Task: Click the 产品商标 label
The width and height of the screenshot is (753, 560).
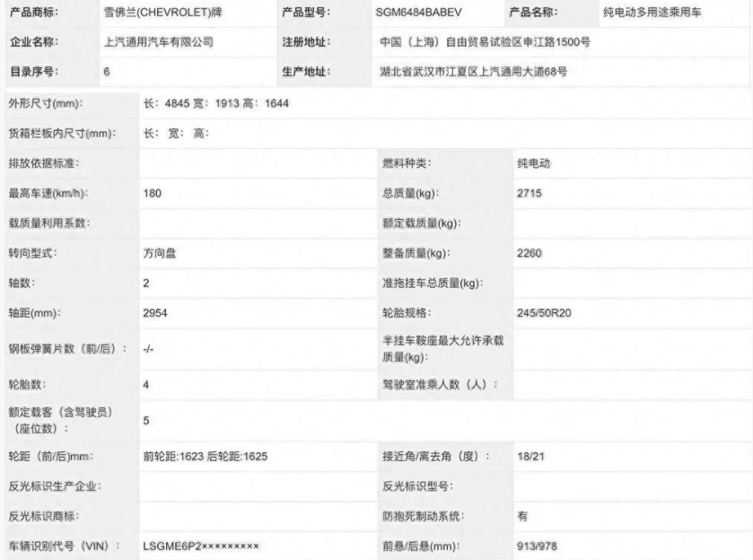Action: tap(33, 13)
